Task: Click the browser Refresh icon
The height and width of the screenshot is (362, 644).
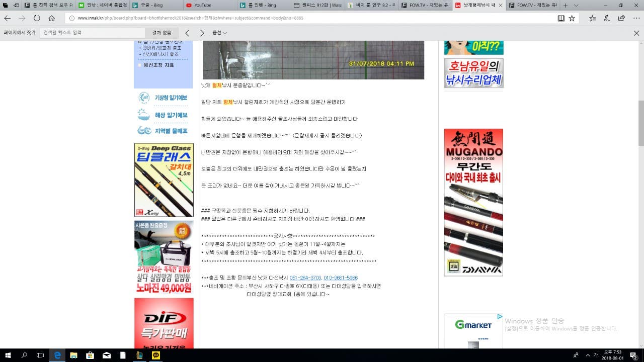Action: pos(37,18)
